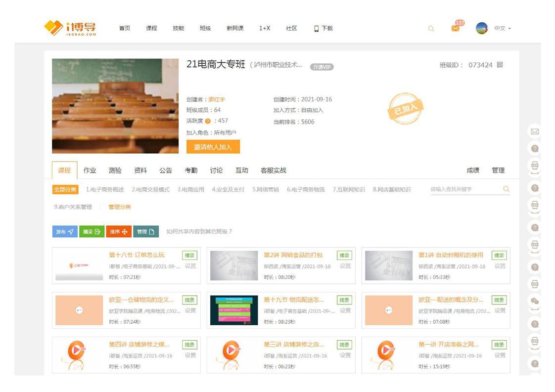Click the WeChat icon in right sidebar

tap(535, 301)
